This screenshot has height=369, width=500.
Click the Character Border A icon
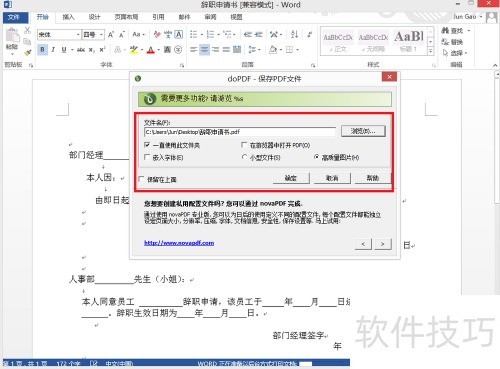tap(179, 34)
